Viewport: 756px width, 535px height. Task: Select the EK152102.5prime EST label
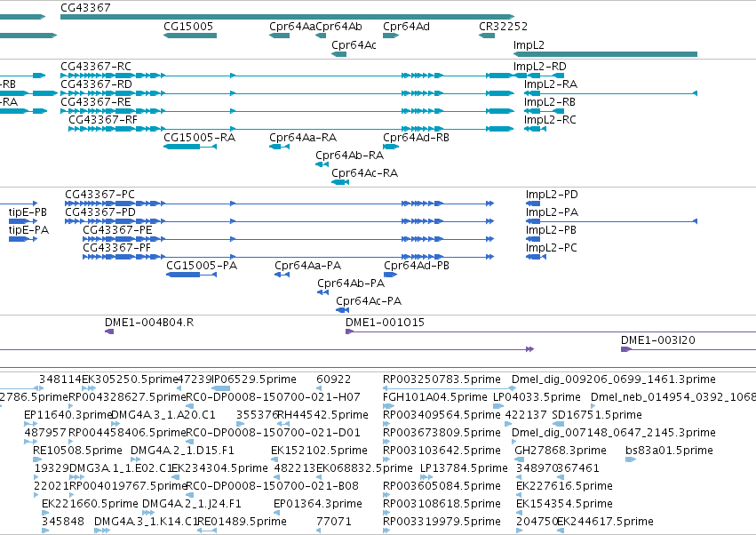(x=319, y=450)
